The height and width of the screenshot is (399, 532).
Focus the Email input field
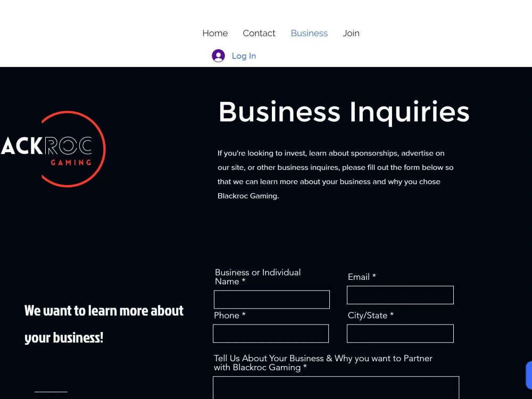coord(400,295)
